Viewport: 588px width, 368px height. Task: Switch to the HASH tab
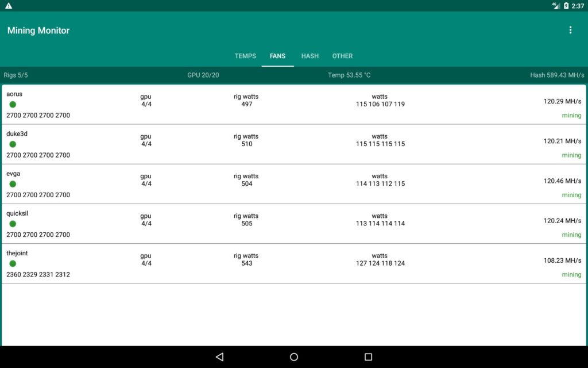(x=310, y=56)
